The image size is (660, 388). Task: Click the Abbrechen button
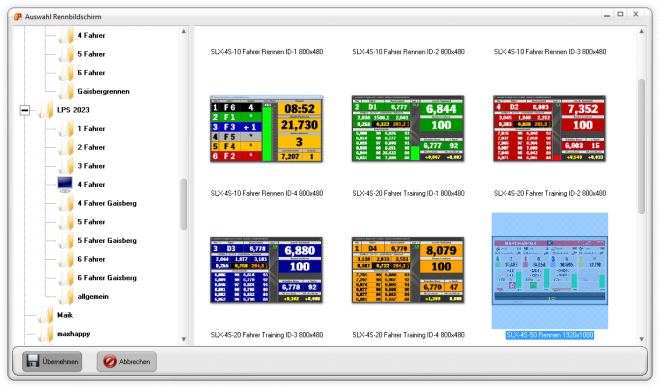point(127,361)
